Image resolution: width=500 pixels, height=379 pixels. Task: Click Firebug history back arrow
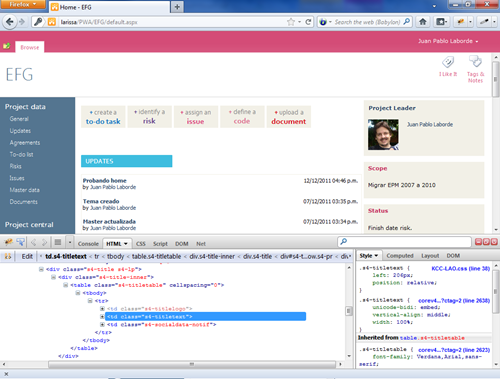33,242
